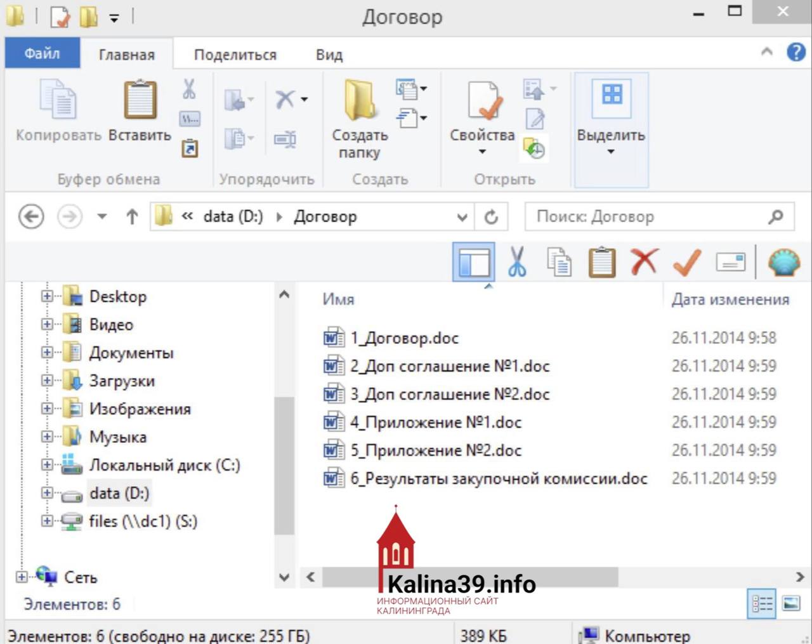Viewport: 812px width, 644px height.
Task: Open the Вид ribbon tab
Action: click(329, 55)
